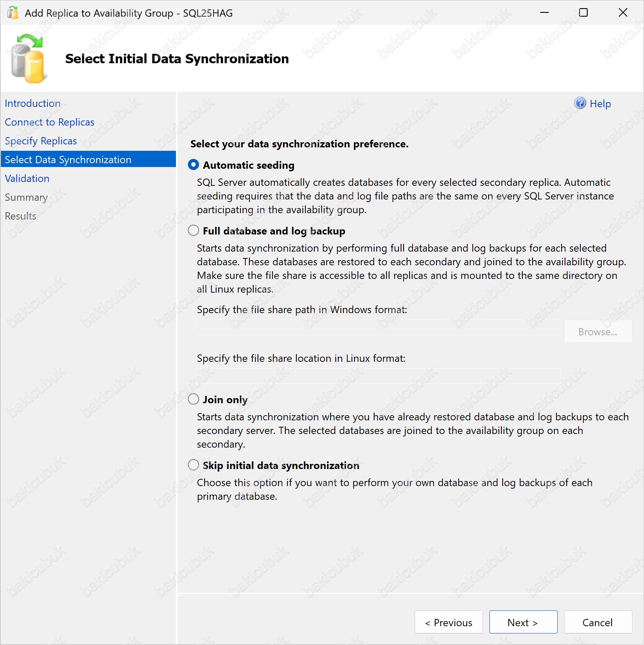Select the Automatic seeding option

pos(193,165)
